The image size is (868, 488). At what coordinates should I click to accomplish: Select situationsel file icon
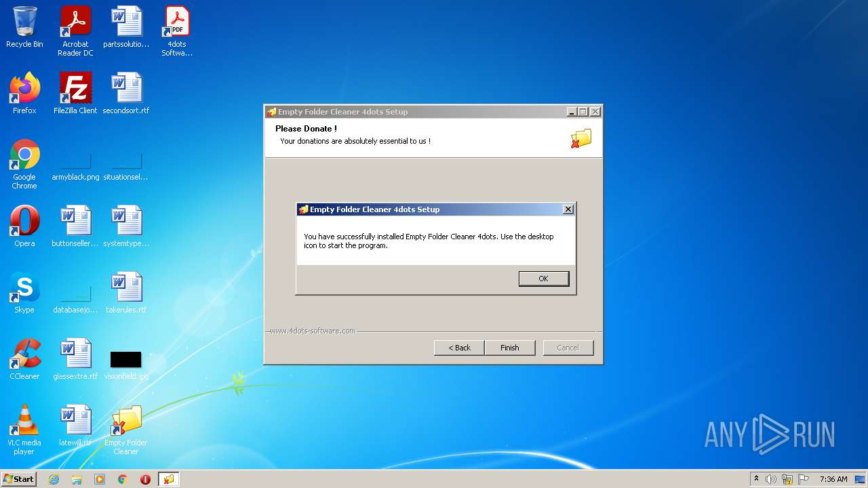pos(126,167)
